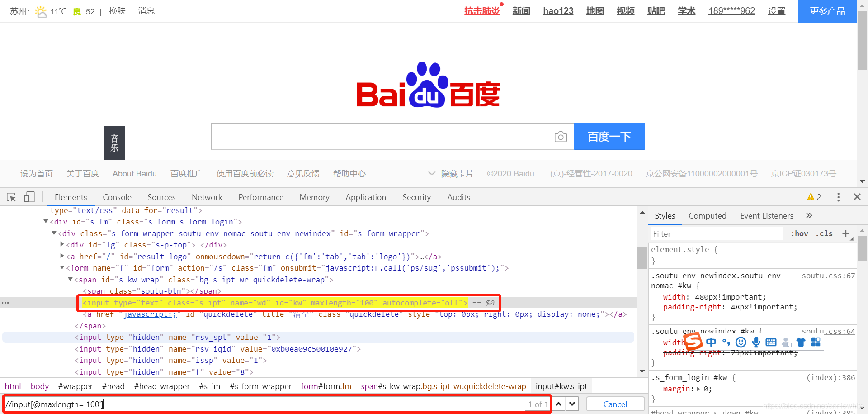Open the hao123 link
868x414 pixels.
point(558,11)
